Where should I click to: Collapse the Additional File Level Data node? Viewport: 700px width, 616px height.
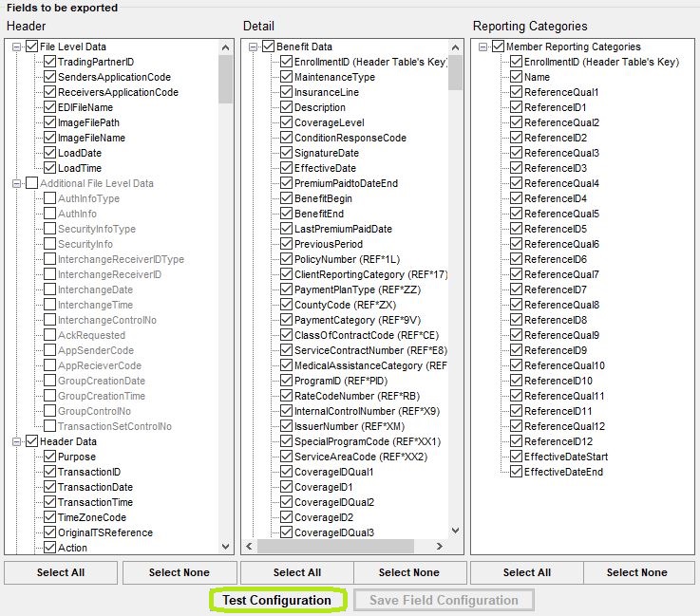click(x=16, y=183)
